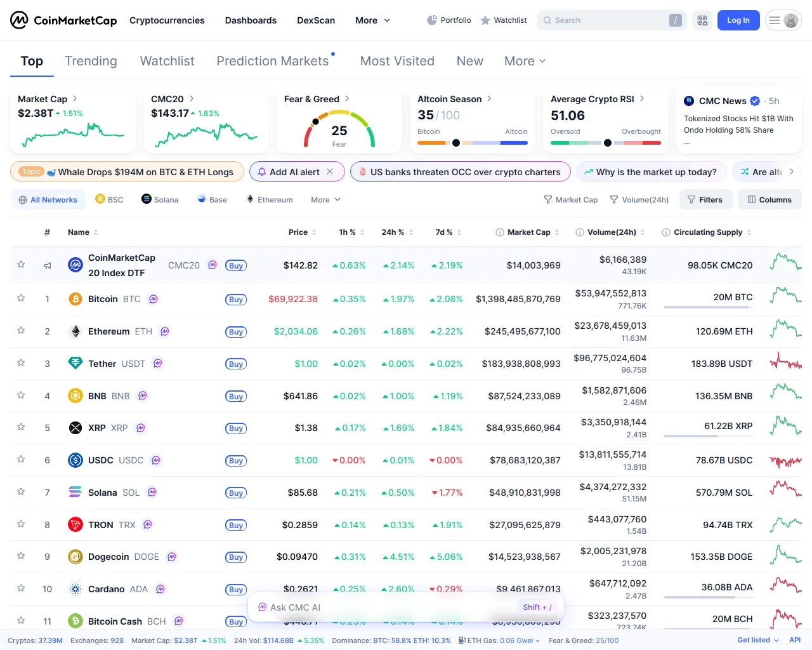Star Bitcoin to add to watchlist
Screen dimensions: 812x650
coord(21,298)
